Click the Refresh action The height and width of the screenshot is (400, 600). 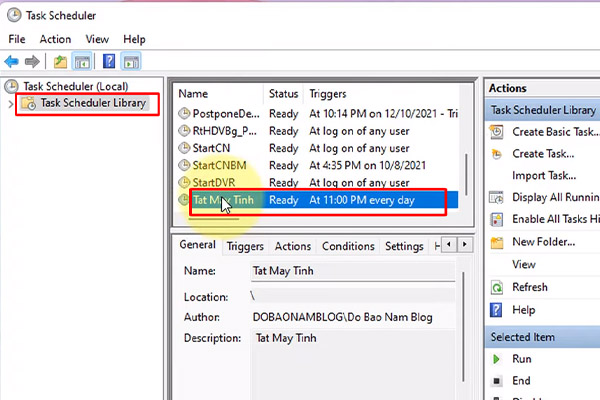pos(530,287)
